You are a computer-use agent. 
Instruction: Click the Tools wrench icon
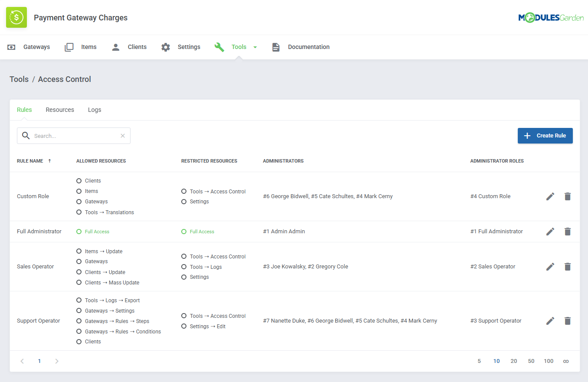pos(219,47)
